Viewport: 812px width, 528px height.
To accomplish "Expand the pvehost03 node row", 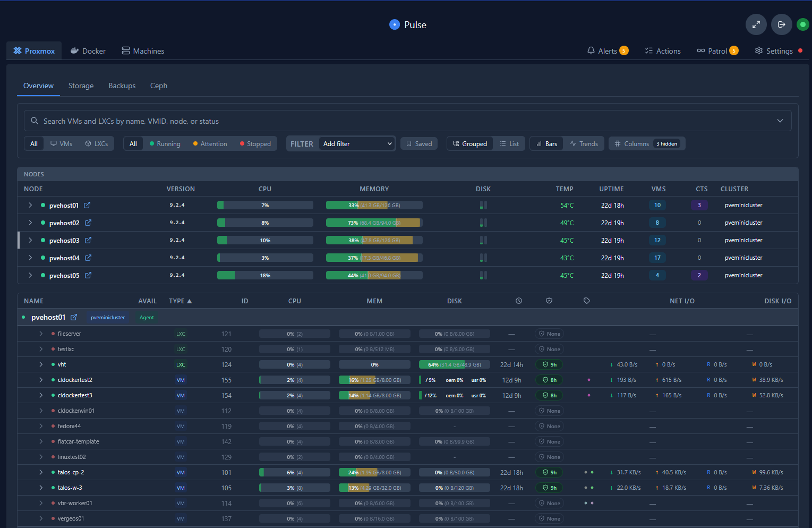I will [x=30, y=240].
